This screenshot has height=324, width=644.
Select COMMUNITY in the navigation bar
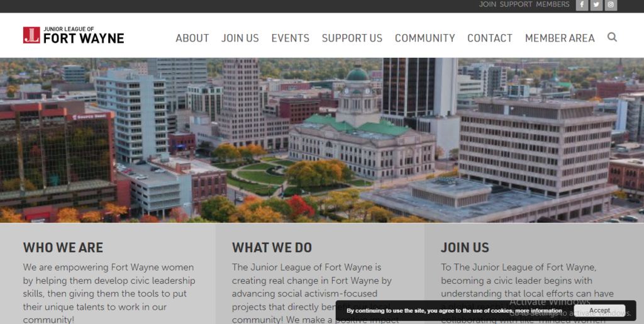tap(425, 38)
